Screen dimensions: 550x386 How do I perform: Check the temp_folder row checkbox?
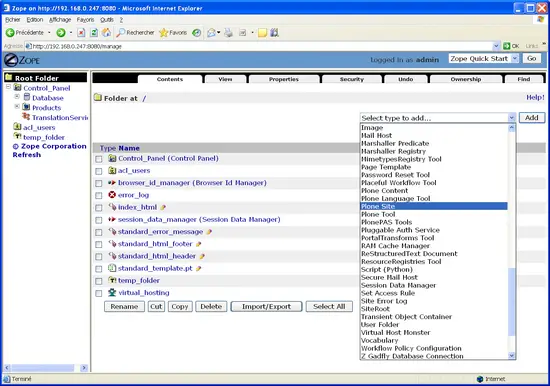[99, 281]
